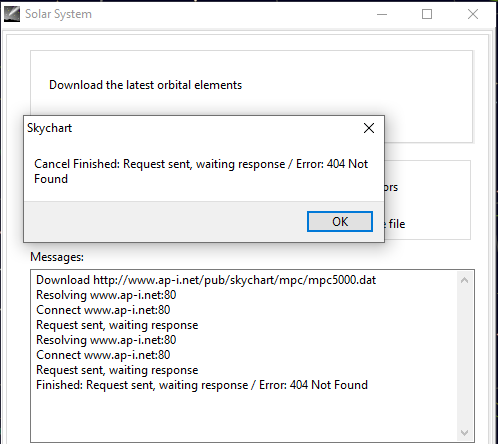498x444 pixels.
Task: Select the Finished 404 Not Found log line
Action: (202, 385)
